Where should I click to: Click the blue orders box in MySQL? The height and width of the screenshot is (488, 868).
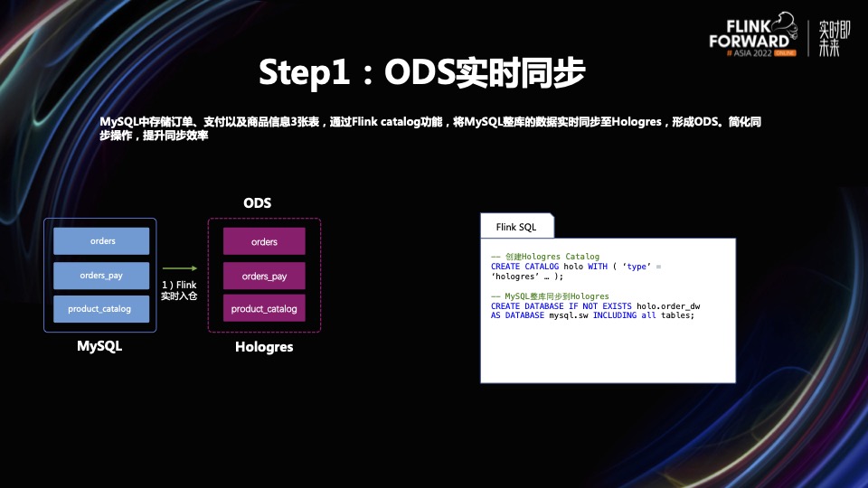(x=101, y=241)
